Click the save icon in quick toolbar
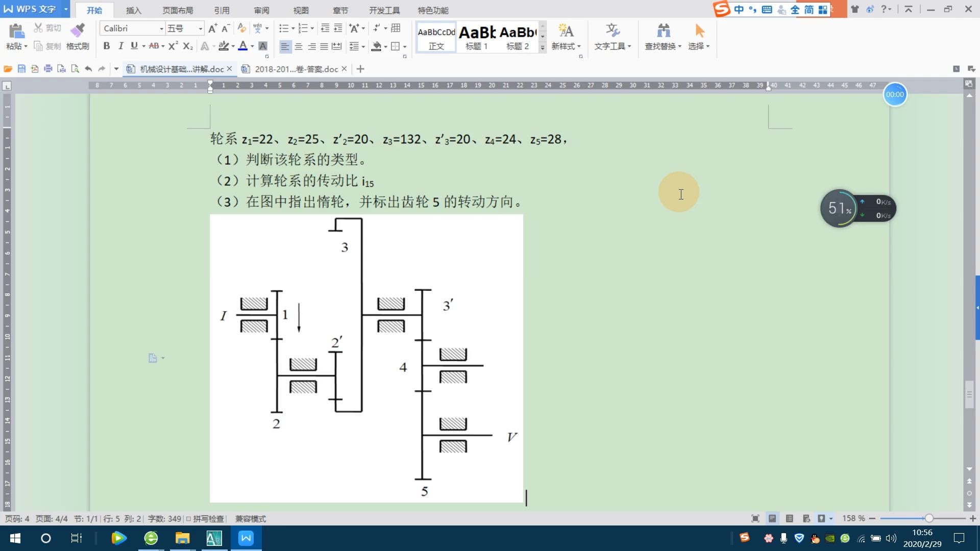The width and height of the screenshot is (980, 551). click(x=21, y=69)
